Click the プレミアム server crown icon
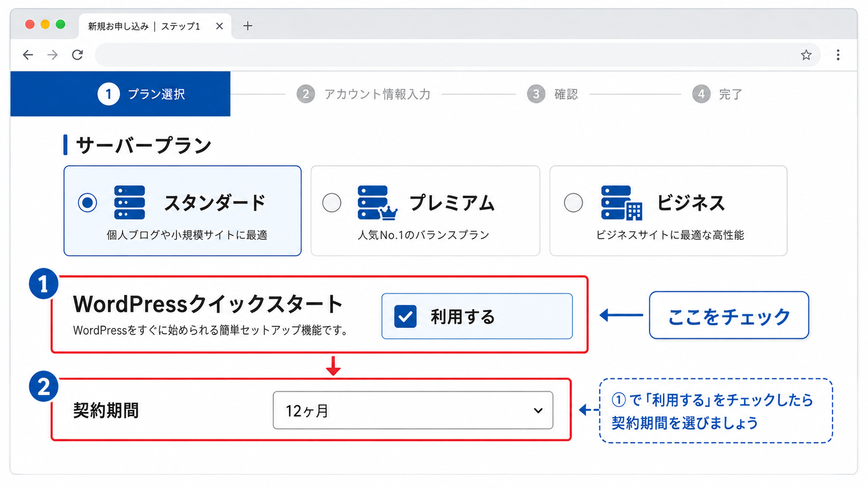The height and width of the screenshot is (489, 868). coord(377,203)
